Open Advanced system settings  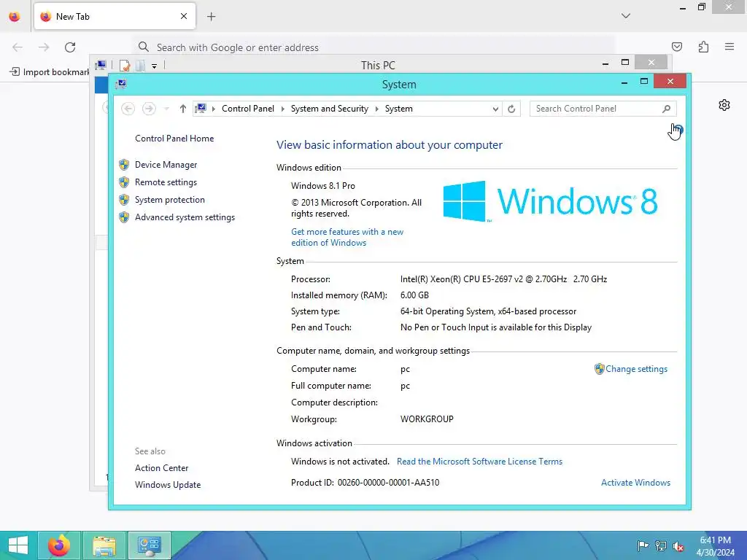(185, 217)
